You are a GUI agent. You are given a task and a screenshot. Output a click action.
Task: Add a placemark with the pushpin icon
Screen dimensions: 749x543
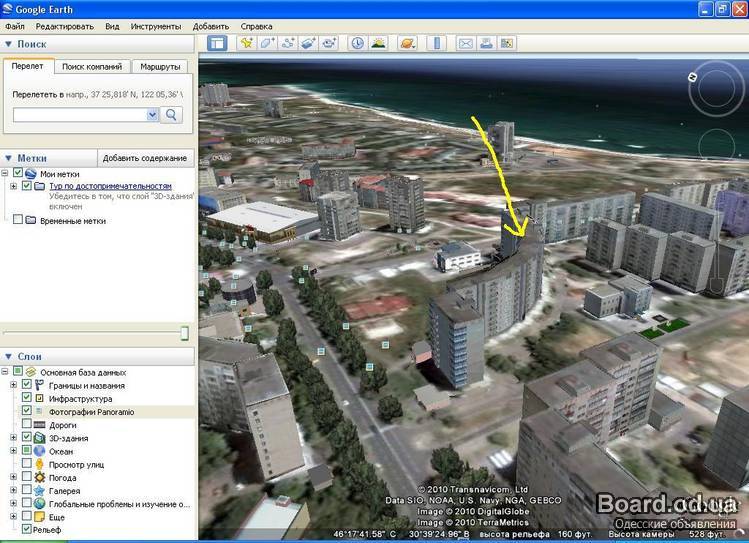pyautogui.click(x=246, y=43)
